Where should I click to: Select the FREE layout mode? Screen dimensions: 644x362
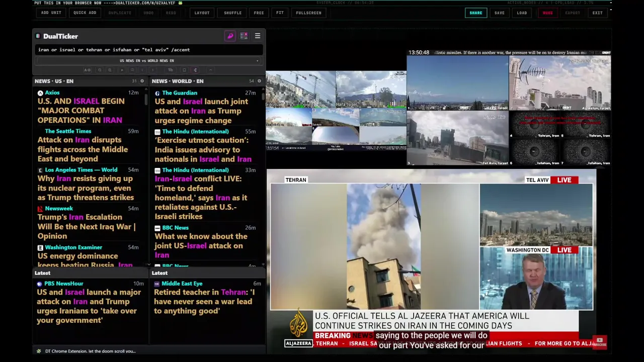point(259,13)
